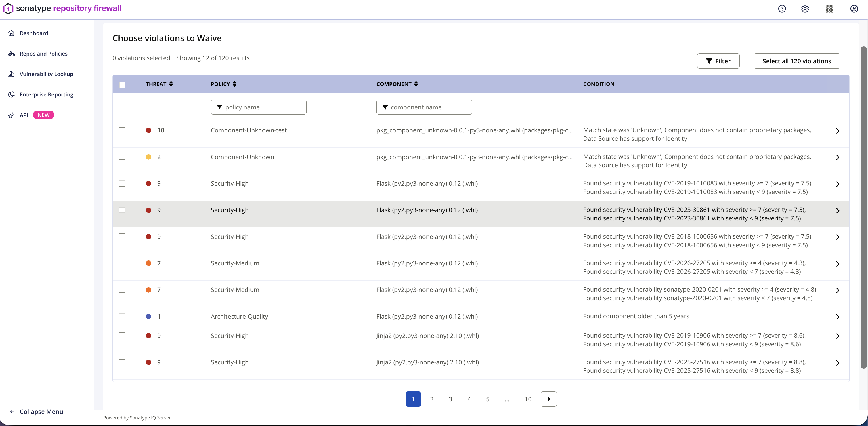This screenshot has height=426, width=868.
Task: Click funnel icon in policy name field
Action: [219, 107]
